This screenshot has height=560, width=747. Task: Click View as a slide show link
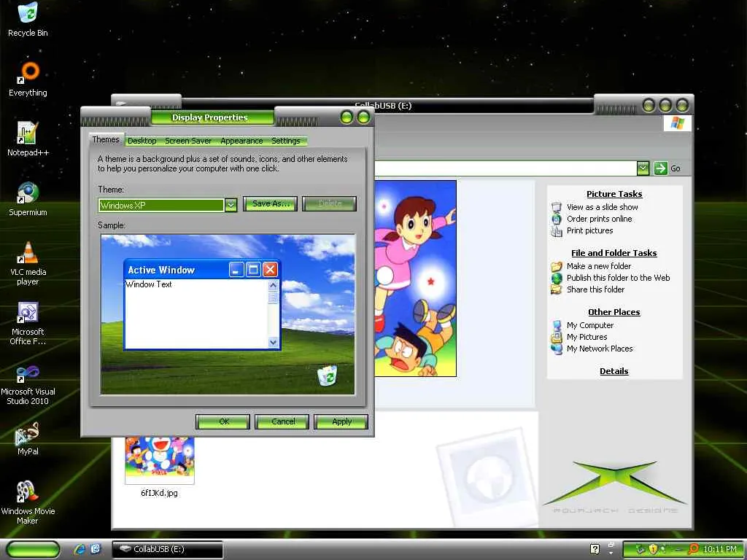pyautogui.click(x=602, y=207)
